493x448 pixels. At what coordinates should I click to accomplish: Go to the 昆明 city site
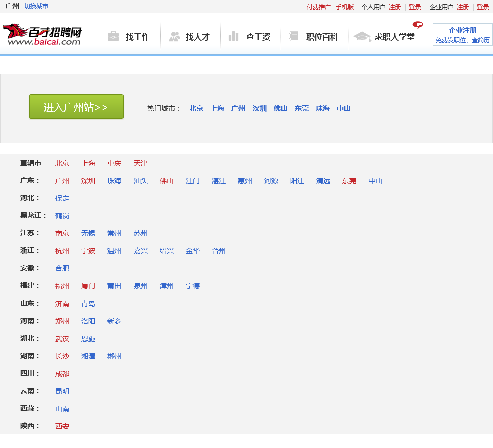tap(62, 391)
